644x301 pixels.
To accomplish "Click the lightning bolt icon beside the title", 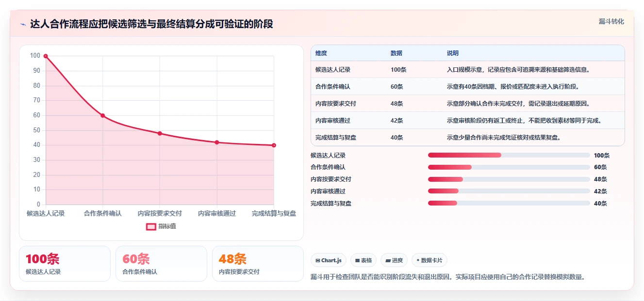I will point(23,24).
